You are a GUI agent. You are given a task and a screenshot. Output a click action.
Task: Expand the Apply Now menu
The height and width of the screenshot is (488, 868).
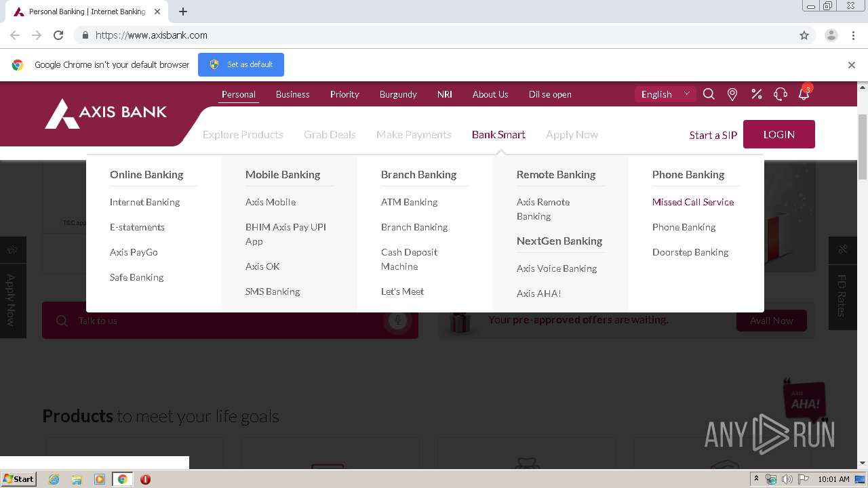(572, 134)
